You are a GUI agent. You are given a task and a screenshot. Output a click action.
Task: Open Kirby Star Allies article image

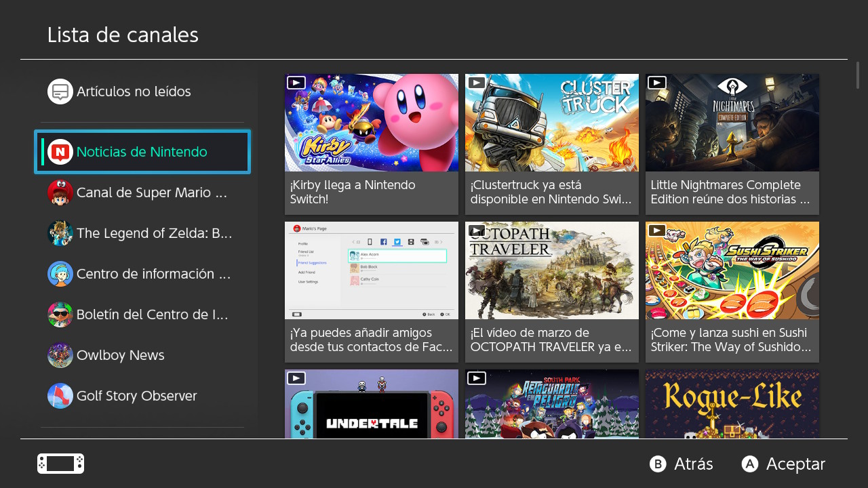coord(372,123)
